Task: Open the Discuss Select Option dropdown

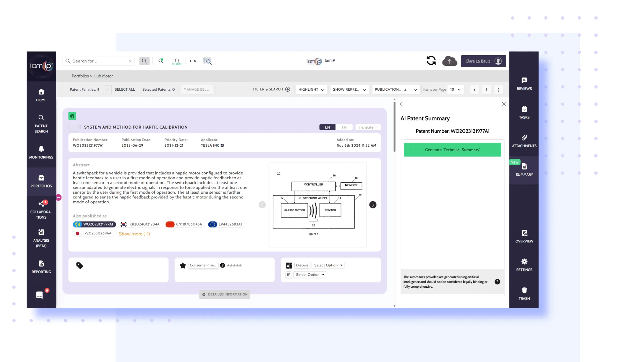Action: click(328, 265)
